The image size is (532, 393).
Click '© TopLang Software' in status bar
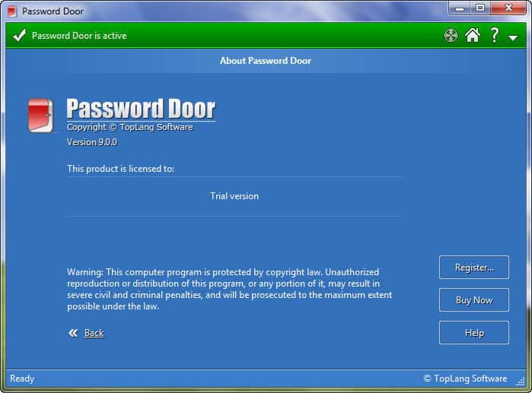tap(466, 379)
